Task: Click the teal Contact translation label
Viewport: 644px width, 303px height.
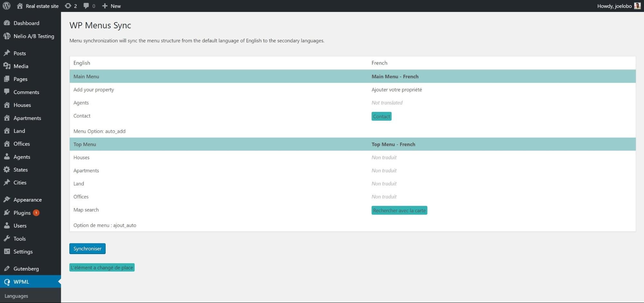Action: (381, 116)
